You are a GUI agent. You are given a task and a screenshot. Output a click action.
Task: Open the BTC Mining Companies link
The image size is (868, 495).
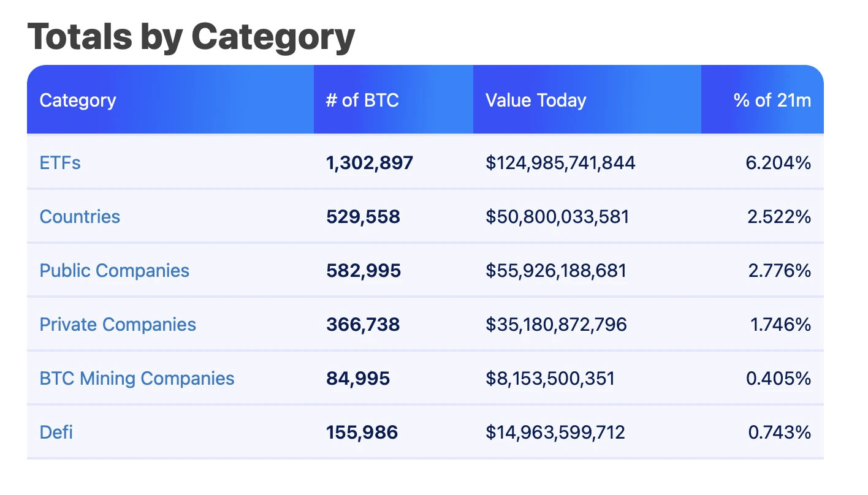137,379
